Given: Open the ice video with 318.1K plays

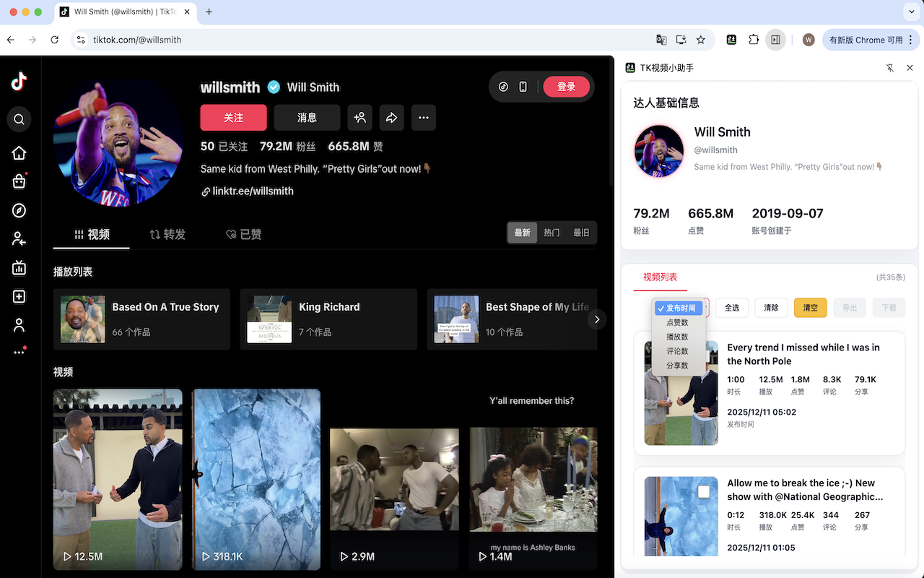Looking at the screenshot, I should coord(256,480).
